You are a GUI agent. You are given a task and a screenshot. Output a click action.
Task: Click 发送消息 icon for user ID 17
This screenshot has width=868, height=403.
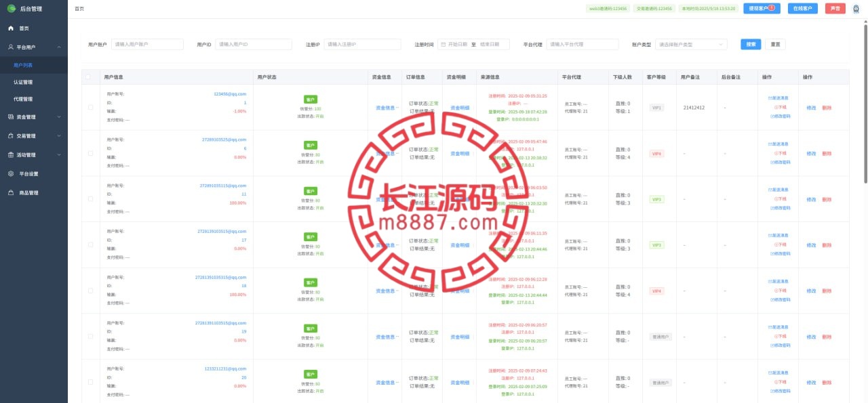tap(770, 236)
